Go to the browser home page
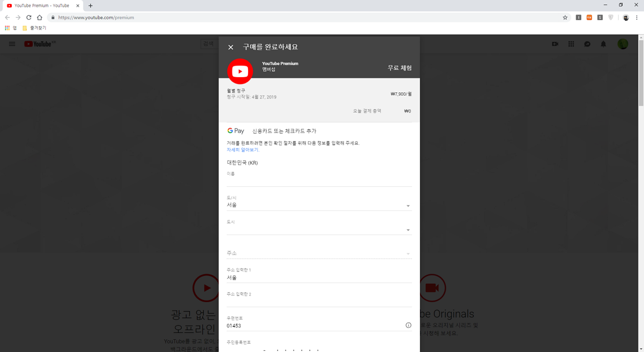The image size is (644, 352). point(39,18)
